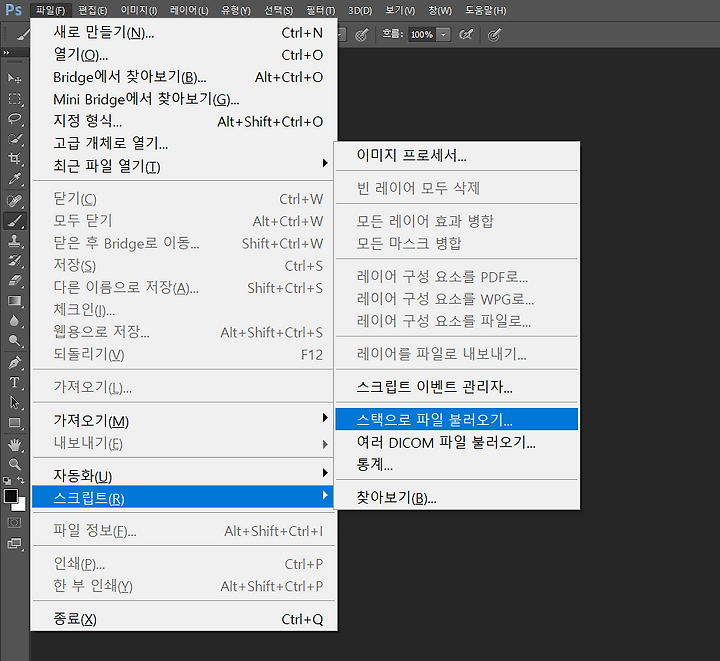Choose 고급 개체로 열기...

coord(184,143)
